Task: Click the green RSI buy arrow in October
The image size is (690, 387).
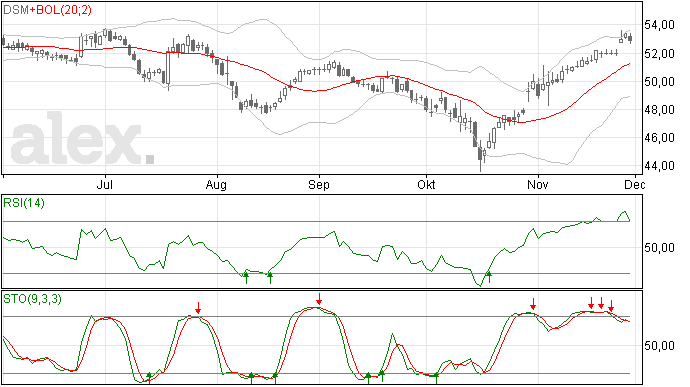Action: tap(489, 277)
